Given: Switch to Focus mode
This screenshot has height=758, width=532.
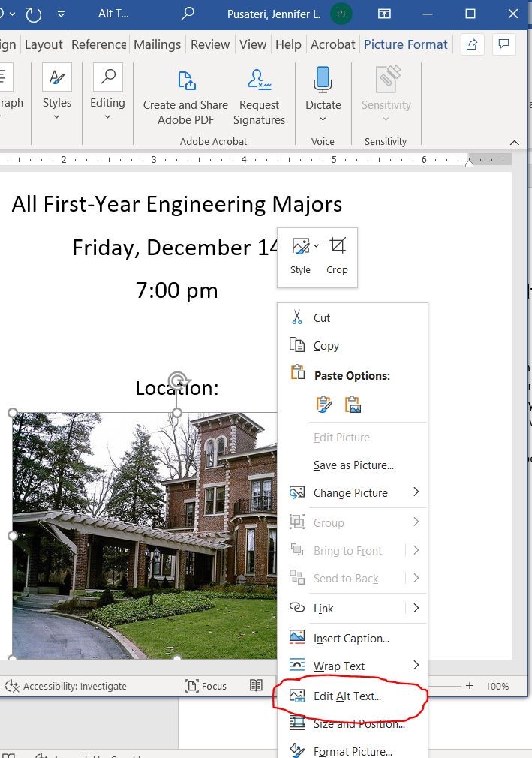Looking at the screenshot, I should [206, 686].
